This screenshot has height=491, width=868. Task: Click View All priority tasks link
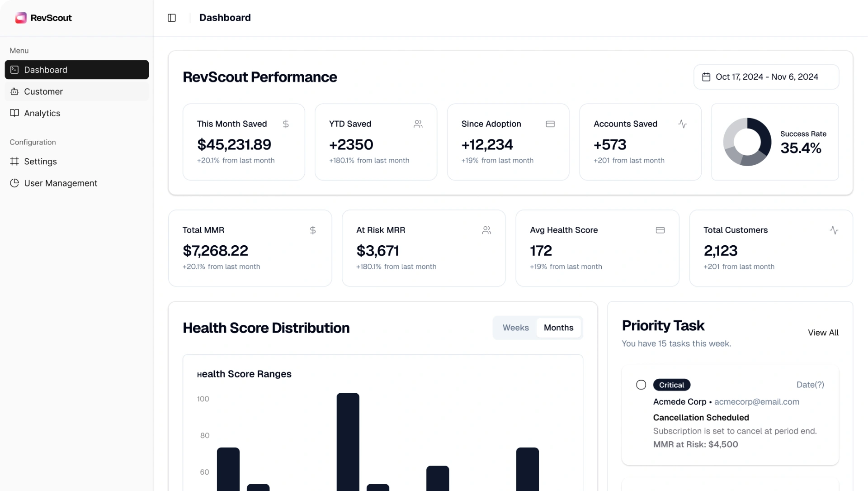823,333
